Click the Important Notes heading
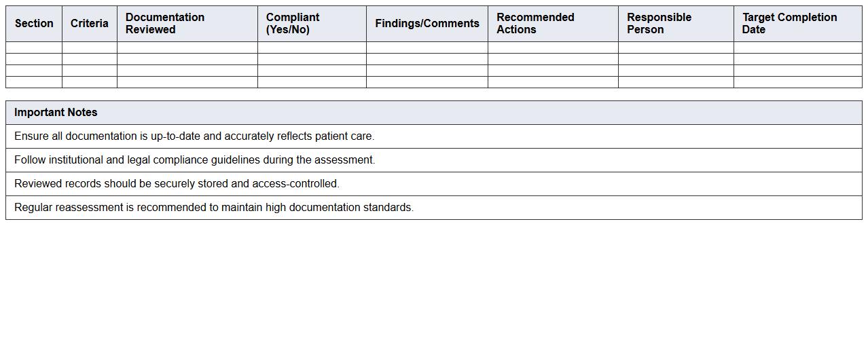 coord(56,113)
